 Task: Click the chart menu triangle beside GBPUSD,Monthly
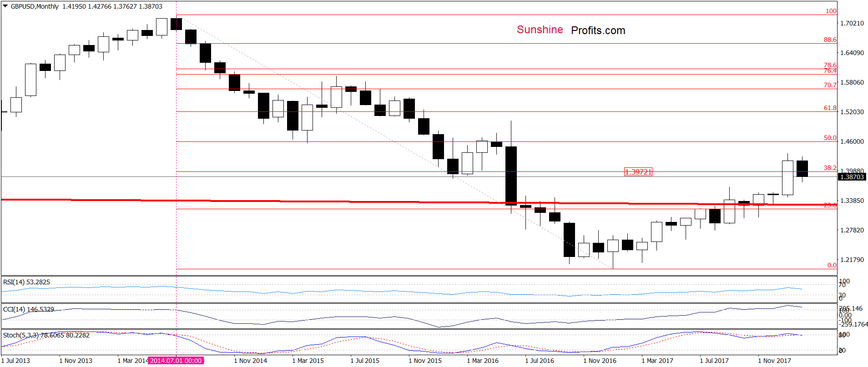point(5,6)
